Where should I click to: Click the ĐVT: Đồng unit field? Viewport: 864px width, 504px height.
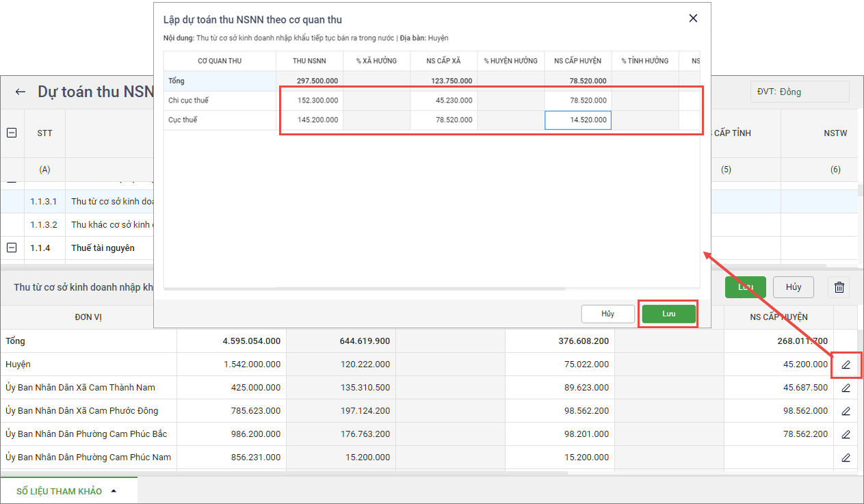point(799,92)
